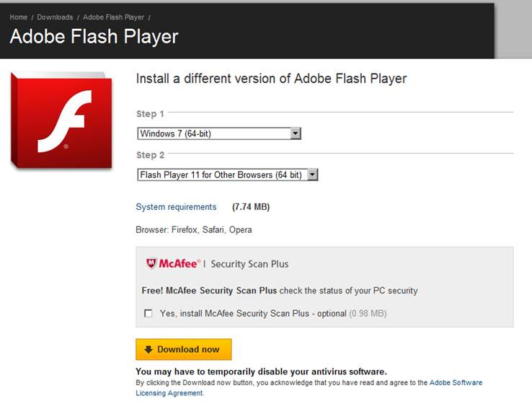Click the Download now button

coord(184,349)
